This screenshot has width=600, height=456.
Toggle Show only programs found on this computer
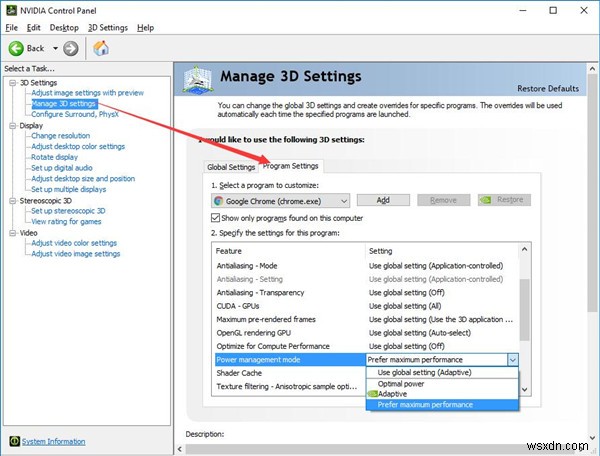point(215,218)
